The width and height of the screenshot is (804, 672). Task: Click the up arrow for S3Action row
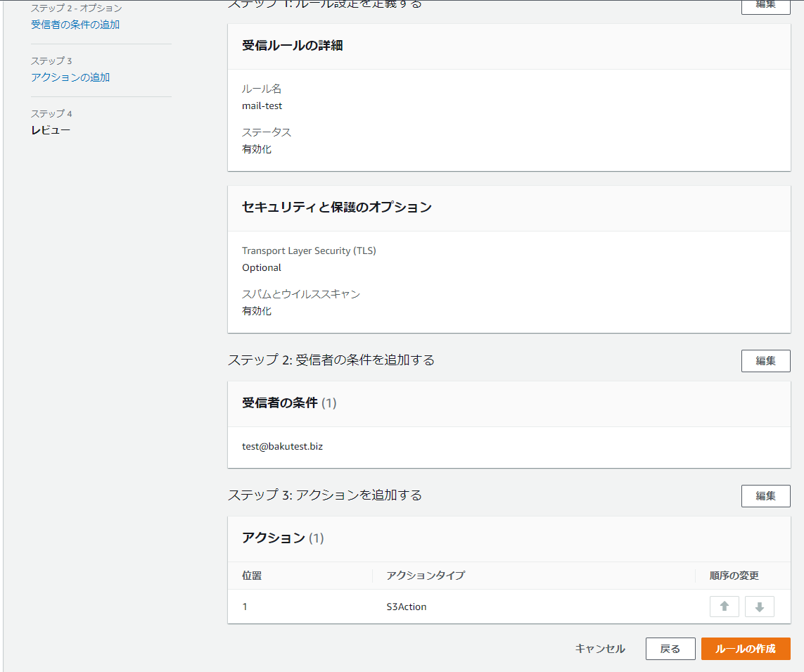724,607
